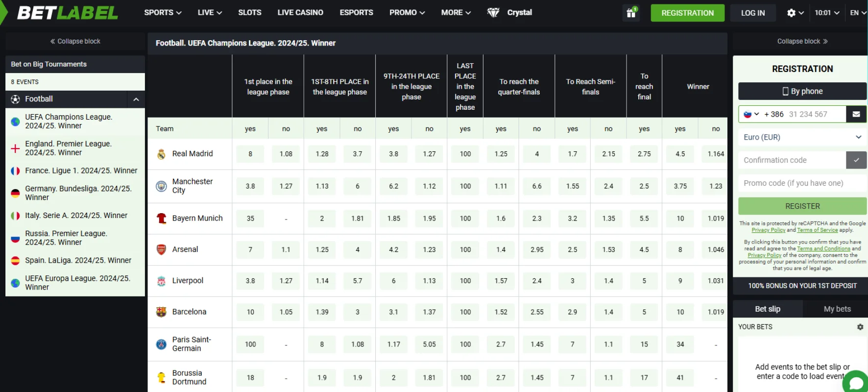Click Liverpool team crest
868x392 pixels.
pos(161,281)
